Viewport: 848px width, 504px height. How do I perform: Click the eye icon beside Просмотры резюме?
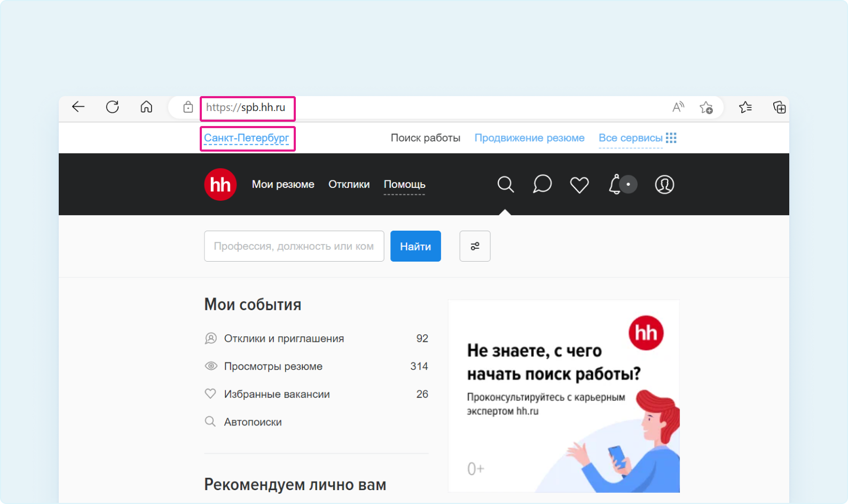(x=211, y=366)
